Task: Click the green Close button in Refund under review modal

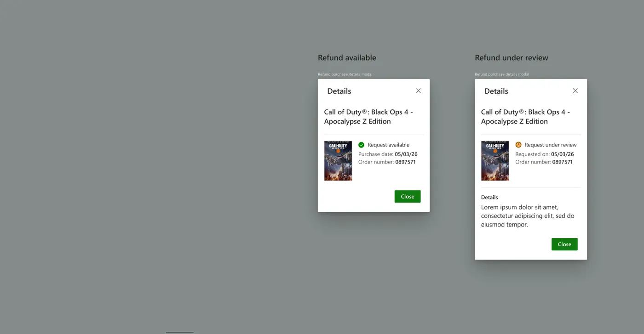Action: 564,244
